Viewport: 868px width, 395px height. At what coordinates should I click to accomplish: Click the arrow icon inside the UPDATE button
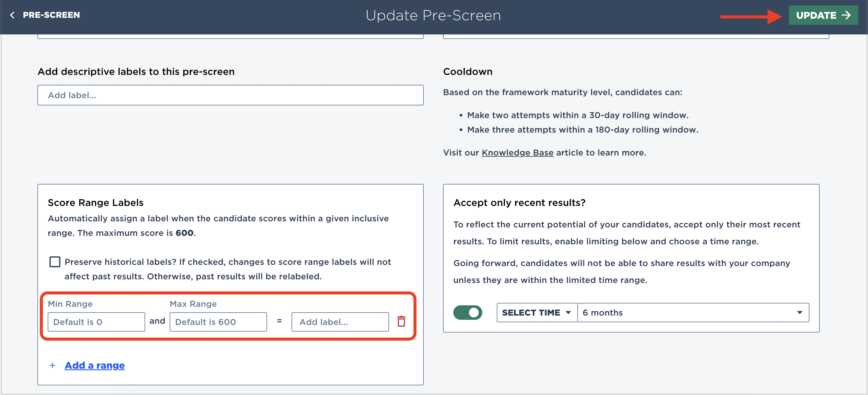click(846, 15)
